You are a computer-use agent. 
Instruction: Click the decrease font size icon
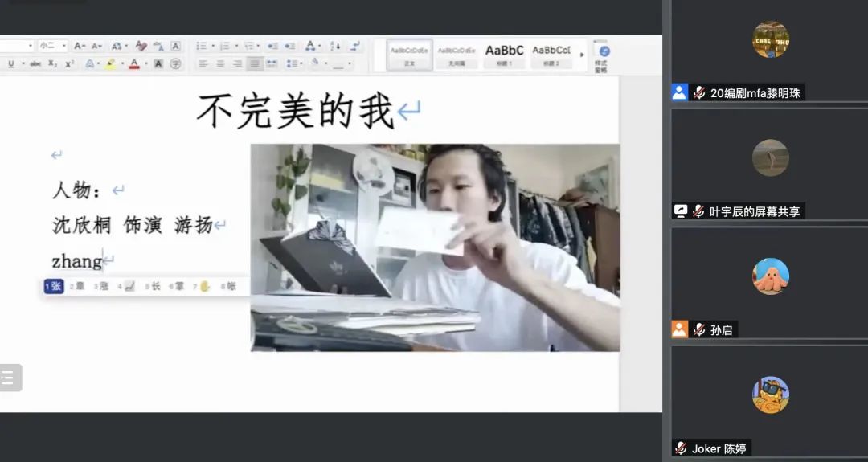[97, 46]
